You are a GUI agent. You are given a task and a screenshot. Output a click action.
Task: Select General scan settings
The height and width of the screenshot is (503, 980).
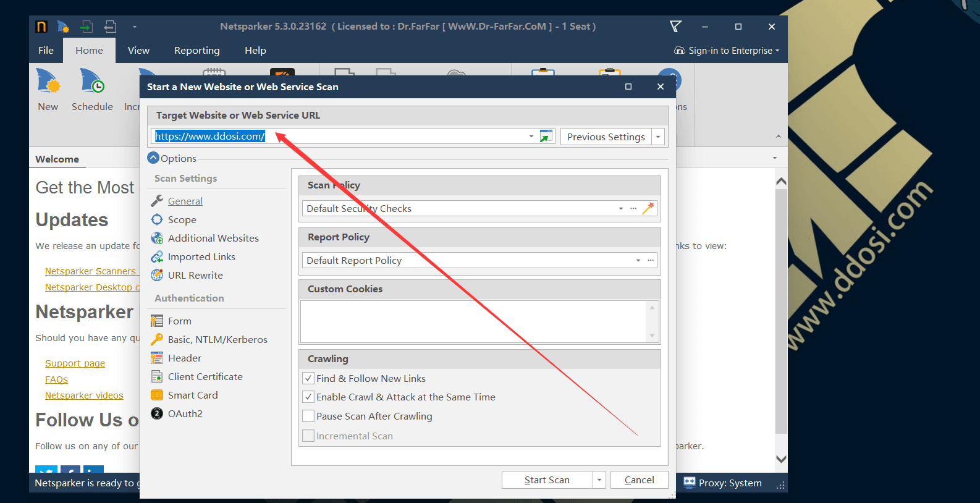click(x=185, y=201)
